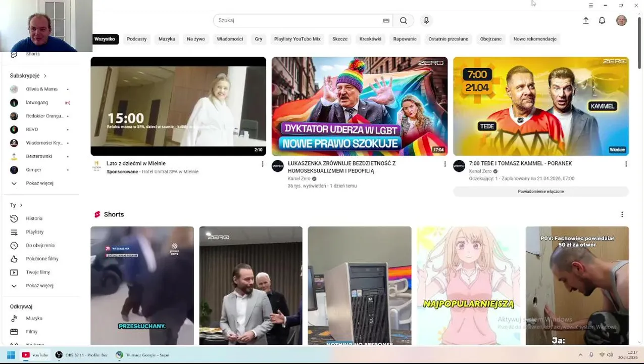Click the Hotel Unitral advertiser logo
644x364 pixels.
click(96, 166)
